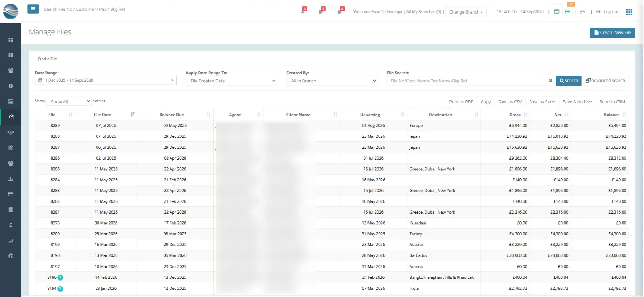Viewport: 644px width, 297px height.
Task: Open the receipt document icon in sidebar
Action: click(11, 210)
